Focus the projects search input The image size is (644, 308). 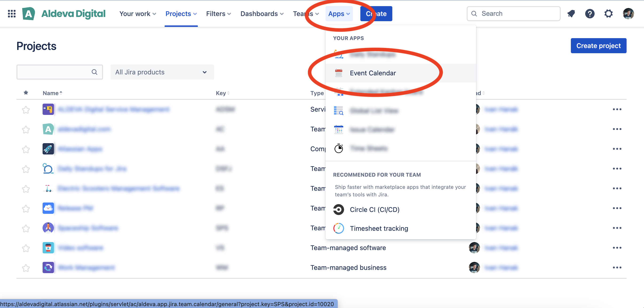60,72
